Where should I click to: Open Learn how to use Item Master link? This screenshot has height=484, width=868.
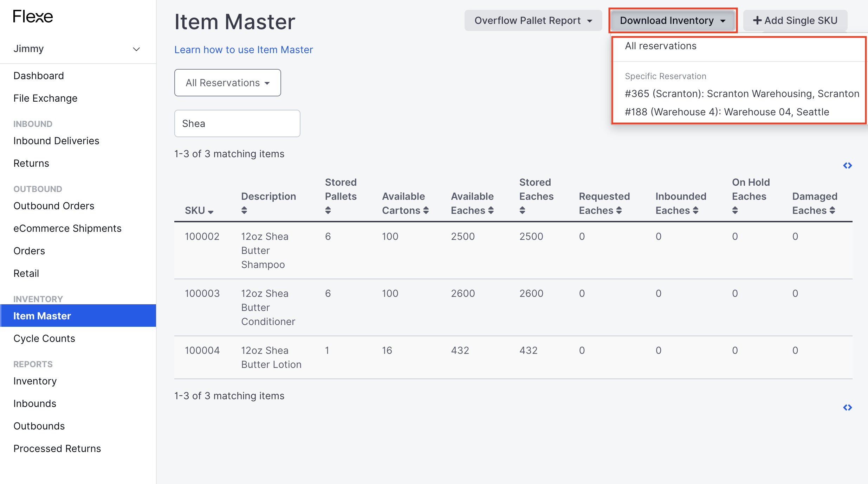(244, 50)
